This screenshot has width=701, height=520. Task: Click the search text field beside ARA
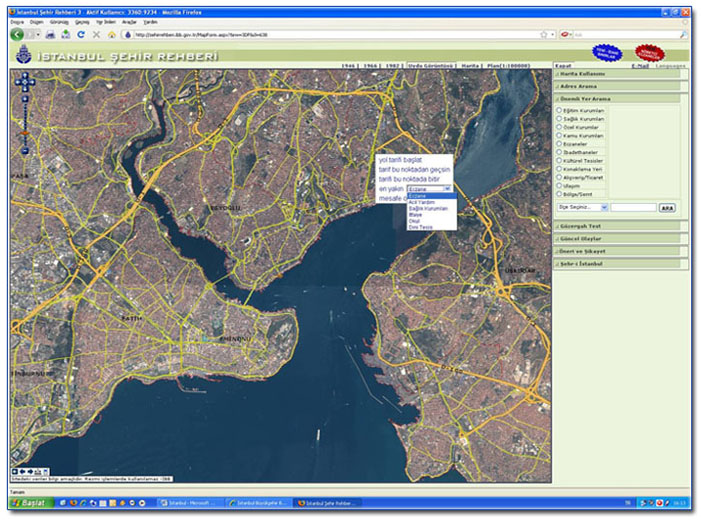(633, 207)
